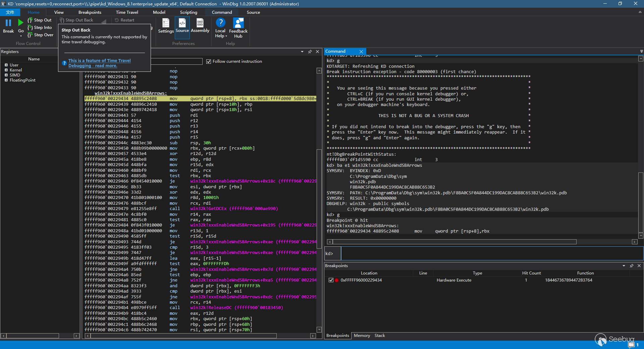This screenshot has width=644, height=349.
Task: Open Feedback Hub
Action: click(238, 28)
